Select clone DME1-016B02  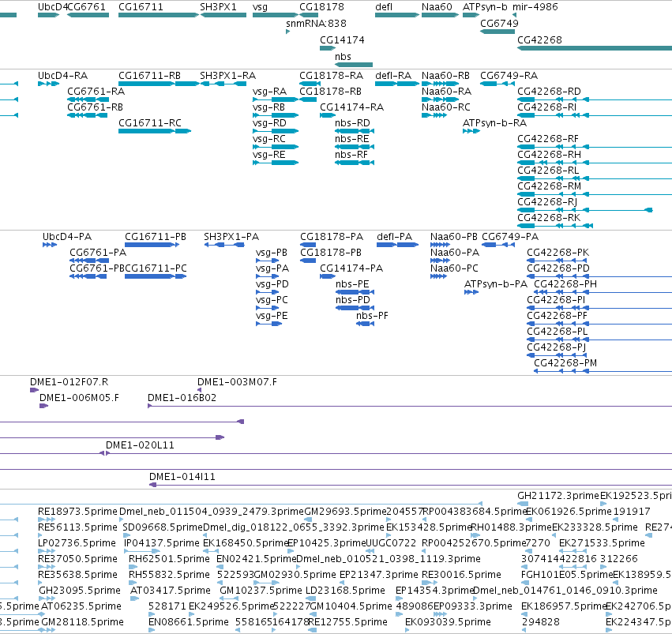coord(182,398)
